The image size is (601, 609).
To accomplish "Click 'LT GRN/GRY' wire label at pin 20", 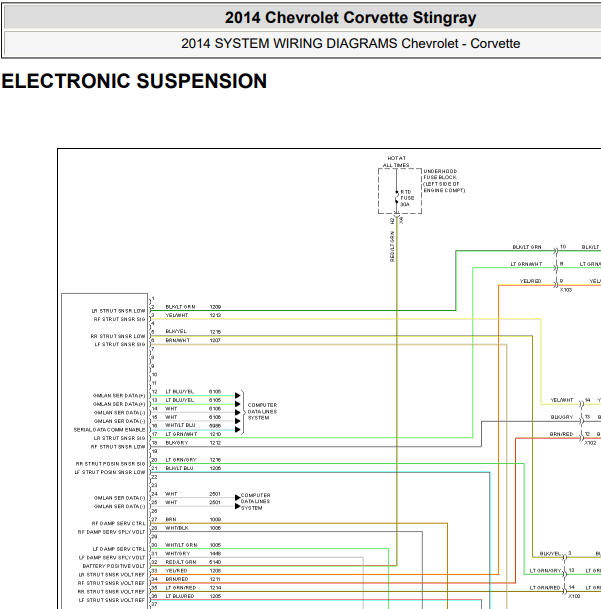I will [x=181, y=460].
